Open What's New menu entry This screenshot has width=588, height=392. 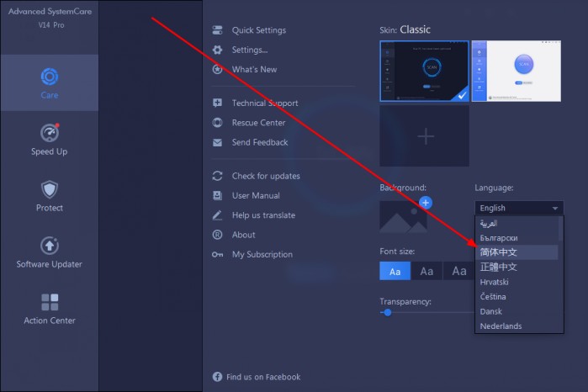click(254, 69)
